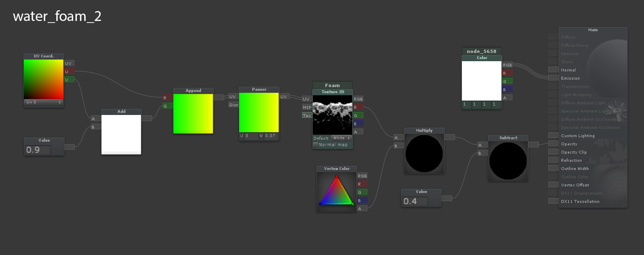Click the U output socket on the UV Coord node
The image size is (644, 255).
pos(68,71)
